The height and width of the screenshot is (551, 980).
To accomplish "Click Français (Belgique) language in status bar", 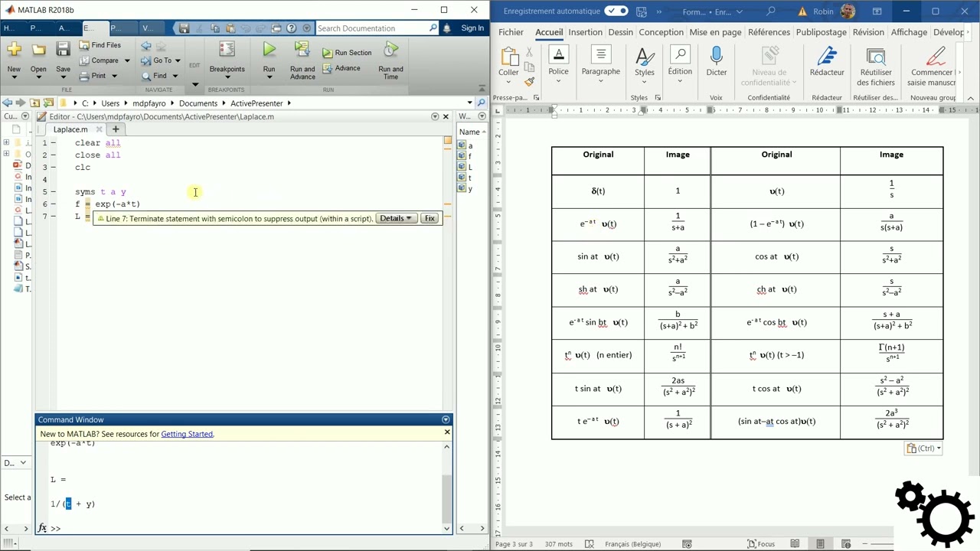I will [632, 544].
